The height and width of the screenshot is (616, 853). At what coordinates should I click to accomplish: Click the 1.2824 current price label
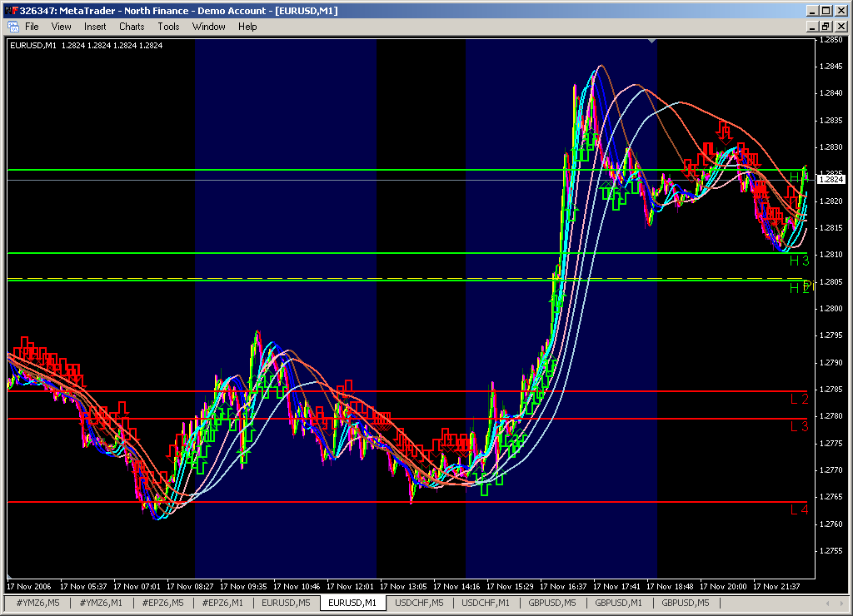point(831,179)
